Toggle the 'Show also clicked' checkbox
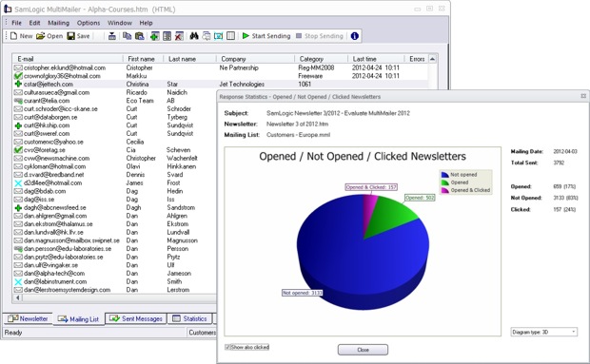 [x=227, y=347]
